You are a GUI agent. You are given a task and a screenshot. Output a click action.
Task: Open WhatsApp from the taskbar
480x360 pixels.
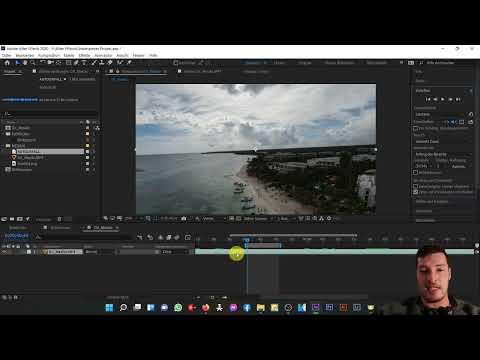coord(178,307)
